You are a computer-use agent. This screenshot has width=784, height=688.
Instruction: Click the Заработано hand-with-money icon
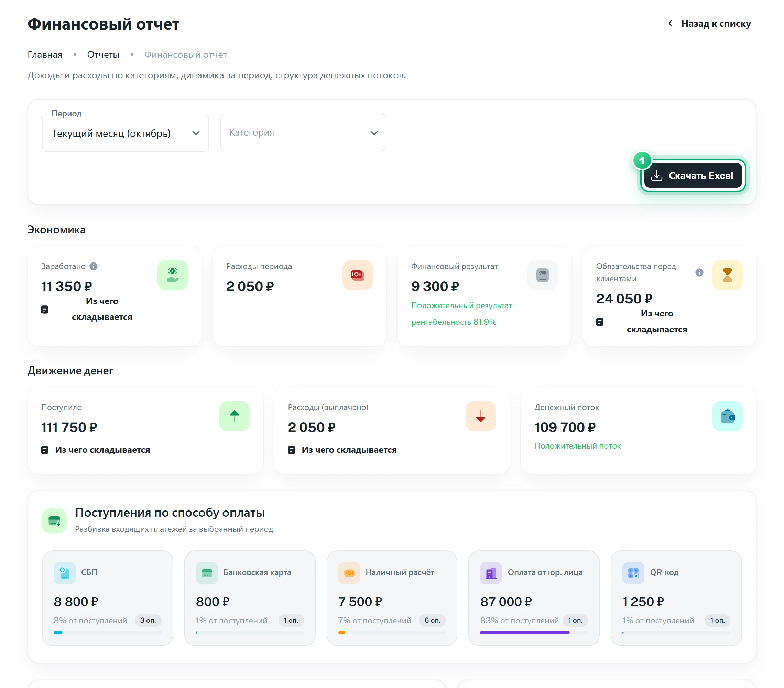tap(172, 275)
